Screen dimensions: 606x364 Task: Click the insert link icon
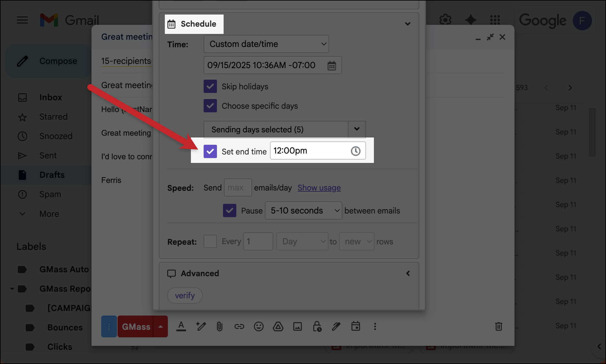239,326
